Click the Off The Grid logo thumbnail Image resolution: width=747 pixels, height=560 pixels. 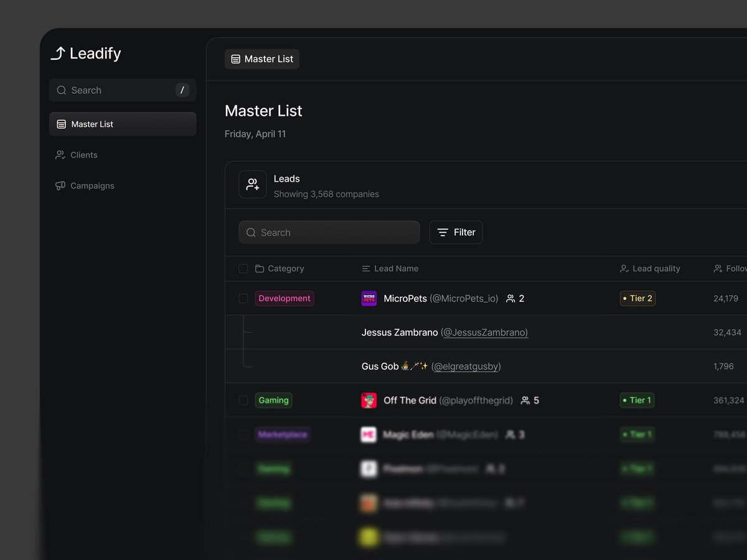[x=369, y=401]
